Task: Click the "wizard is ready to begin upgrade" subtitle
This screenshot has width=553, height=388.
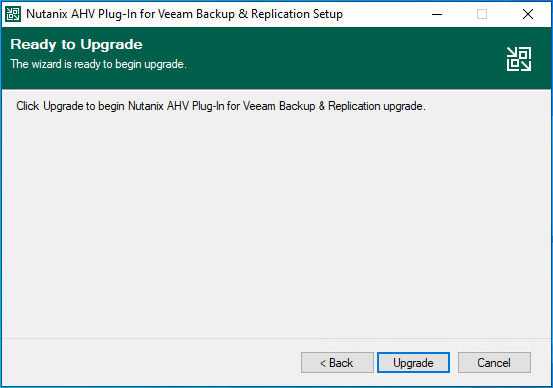Action: pyautogui.click(x=98, y=64)
